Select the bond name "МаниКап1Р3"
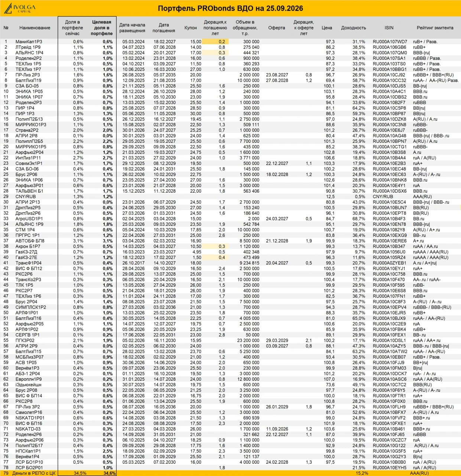461x476 pixels. pyautogui.click(x=29, y=42)
